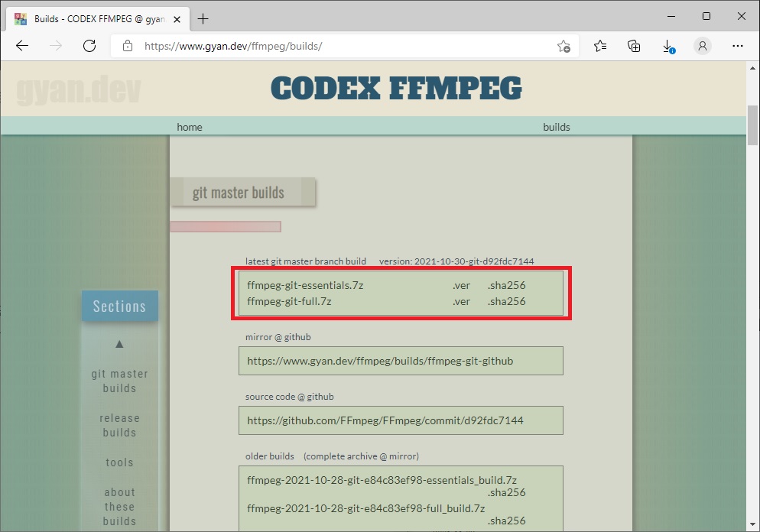
Task: Click the git master builds heading
Action: [238, 193]
